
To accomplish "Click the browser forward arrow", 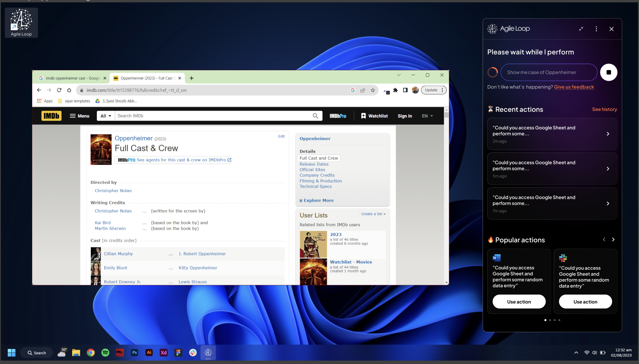I will coord(49,90).
